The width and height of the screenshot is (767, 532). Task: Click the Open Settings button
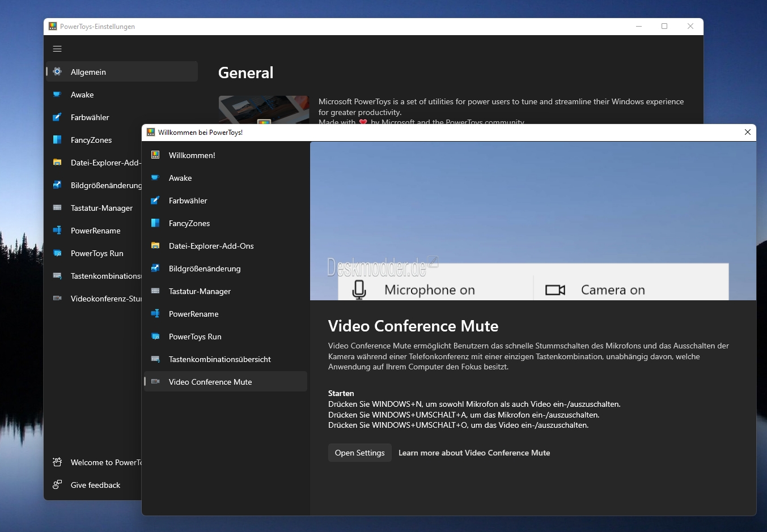click(360, 453)
